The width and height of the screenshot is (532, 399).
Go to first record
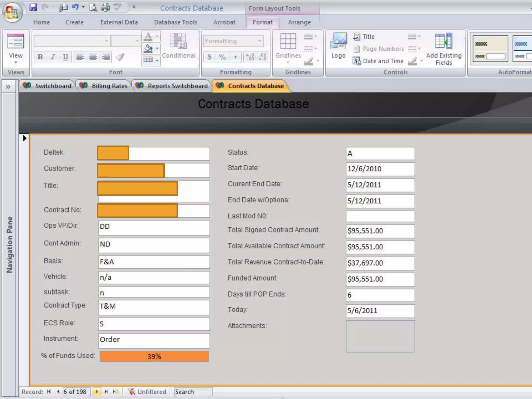(x=49, y=391)
